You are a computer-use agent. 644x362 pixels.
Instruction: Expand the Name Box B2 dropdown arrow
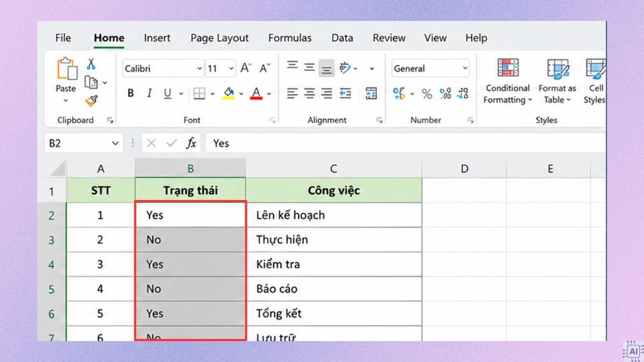click(x=115, y=143)
